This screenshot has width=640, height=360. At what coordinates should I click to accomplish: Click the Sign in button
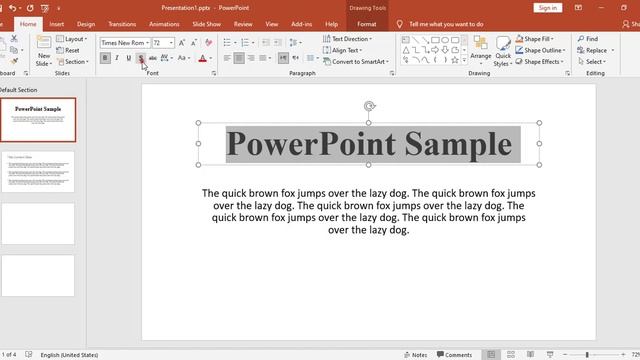[x=547, y=8]
